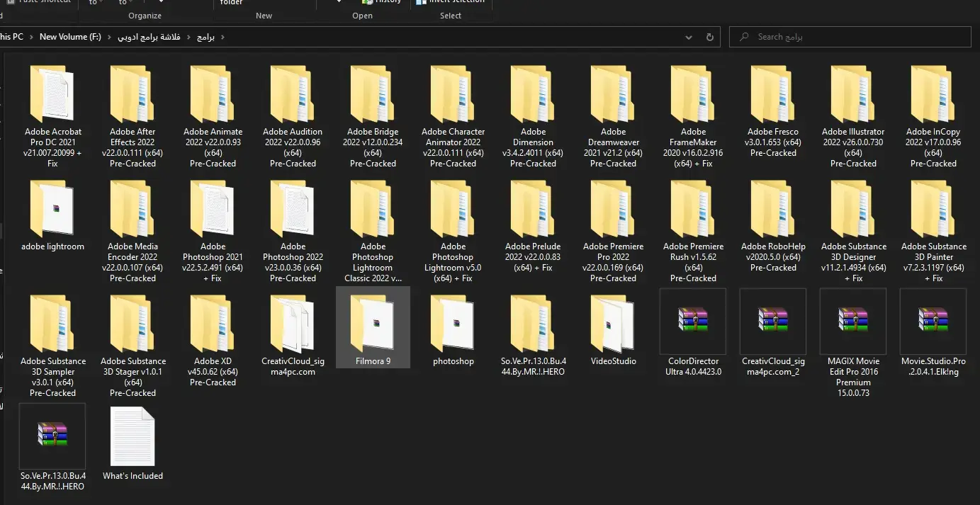Expand the chevron after 'برامج' breadcrumb
This screenshot has height=505, width=980.
223,37
